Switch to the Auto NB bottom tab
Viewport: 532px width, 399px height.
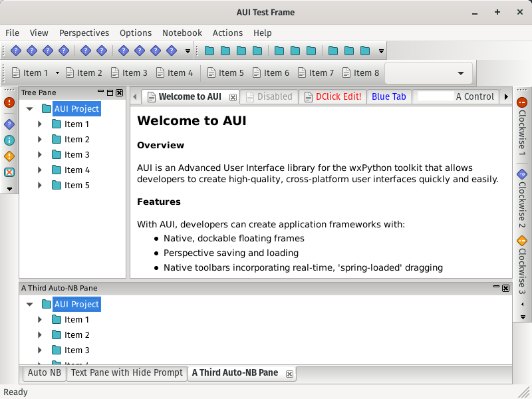[45, 373]
